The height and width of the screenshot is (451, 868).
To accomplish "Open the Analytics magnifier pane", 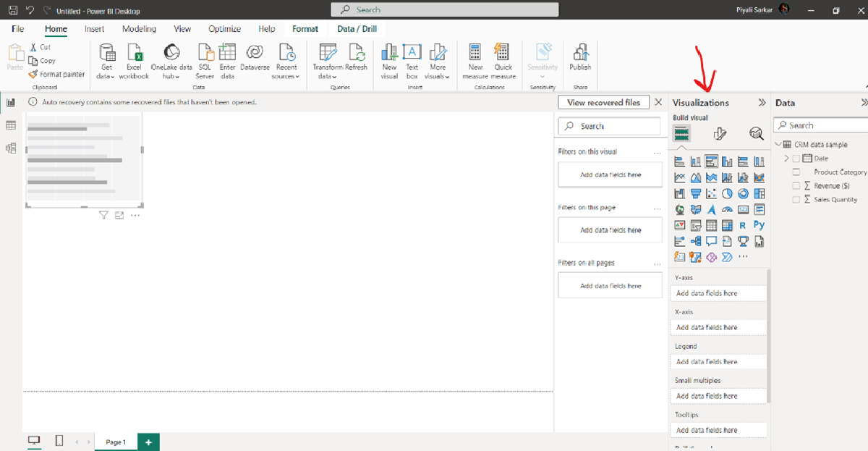I will tap(757, 133).
